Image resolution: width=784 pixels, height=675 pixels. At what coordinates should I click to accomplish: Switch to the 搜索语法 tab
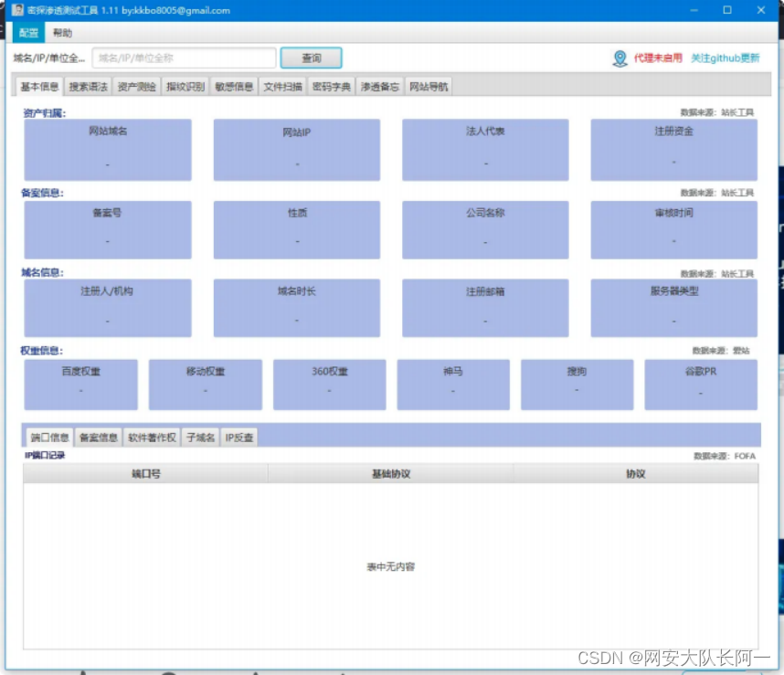(x=88, y=87)
